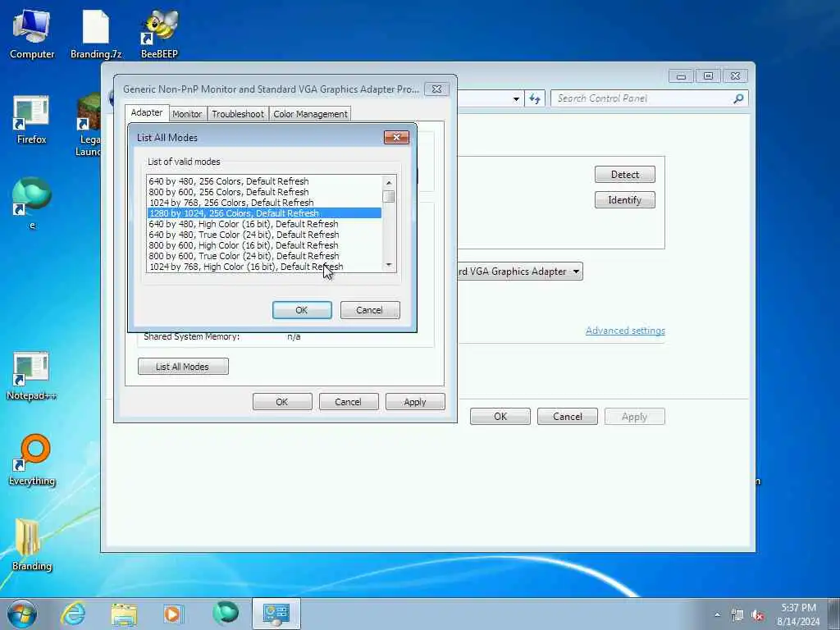Select 640 by 480, High Color (16 bit)
The height and width of the screenshot is (630, 840).
pos(264,224)
